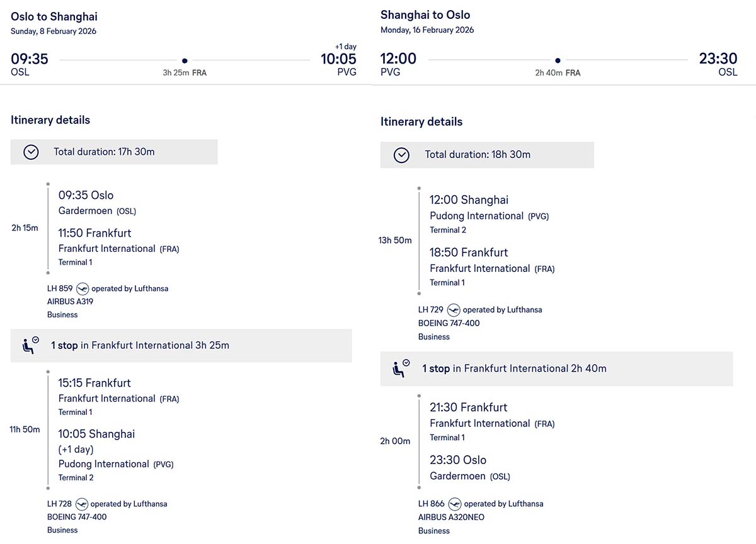Click the stop dot above 3h 25m FRA
This screenshot has width=756, height=544.
[x=185, y=60]
